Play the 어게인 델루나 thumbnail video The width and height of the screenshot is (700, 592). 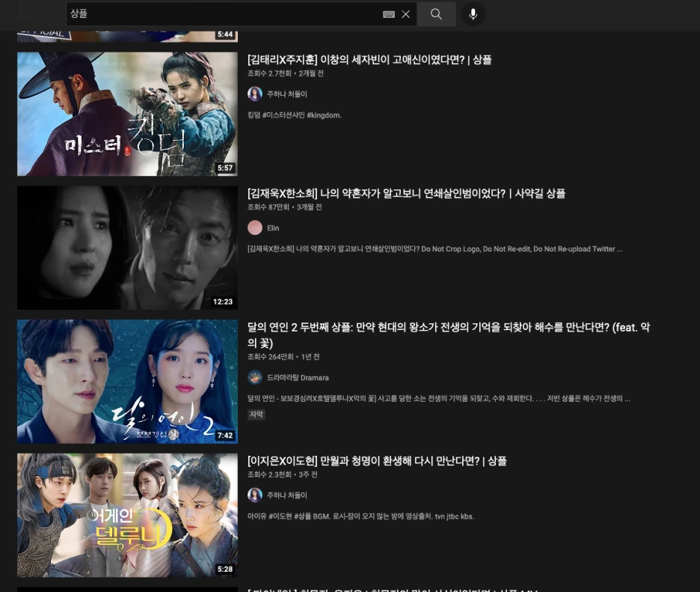(127, 515)
